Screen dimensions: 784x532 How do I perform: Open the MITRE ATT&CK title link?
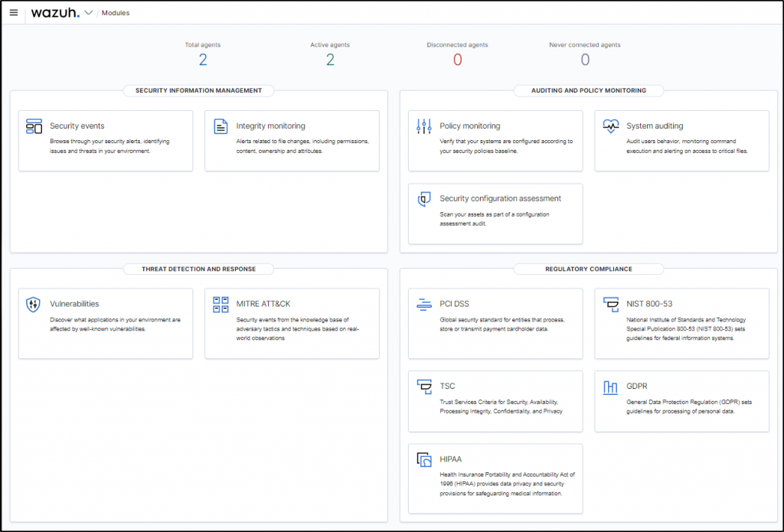coord(263,303)
